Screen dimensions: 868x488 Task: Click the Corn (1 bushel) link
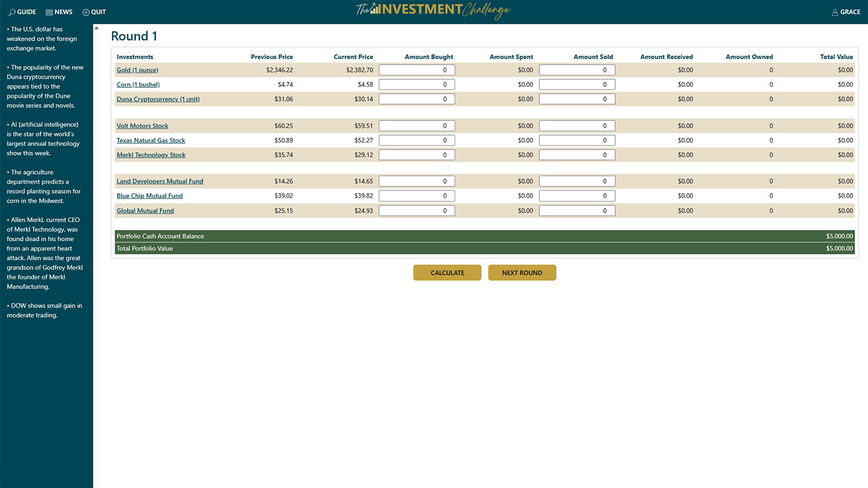138,85
